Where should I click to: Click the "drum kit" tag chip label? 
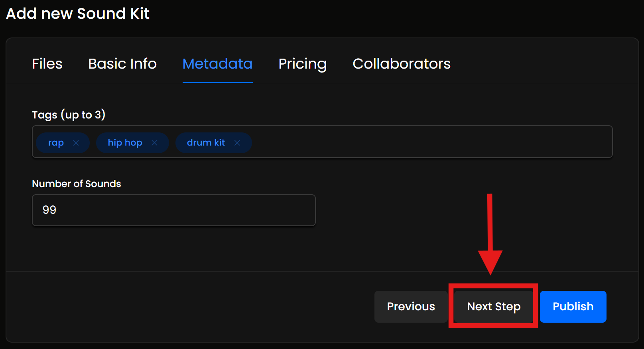click(206, 143)
